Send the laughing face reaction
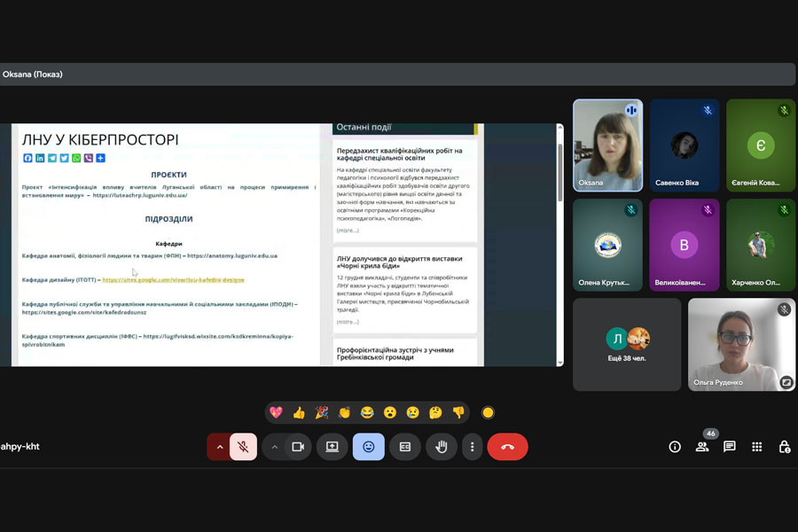The height and width of the screenshot is (532, 798). 367,412
